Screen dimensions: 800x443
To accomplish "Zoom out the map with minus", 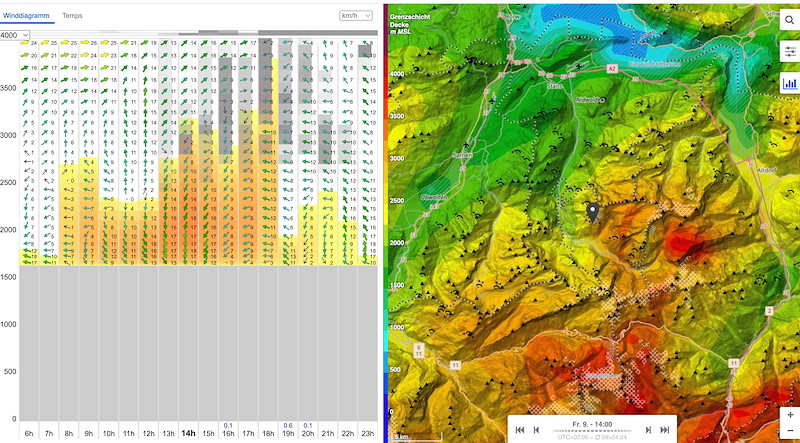I will tap(790, 432).
